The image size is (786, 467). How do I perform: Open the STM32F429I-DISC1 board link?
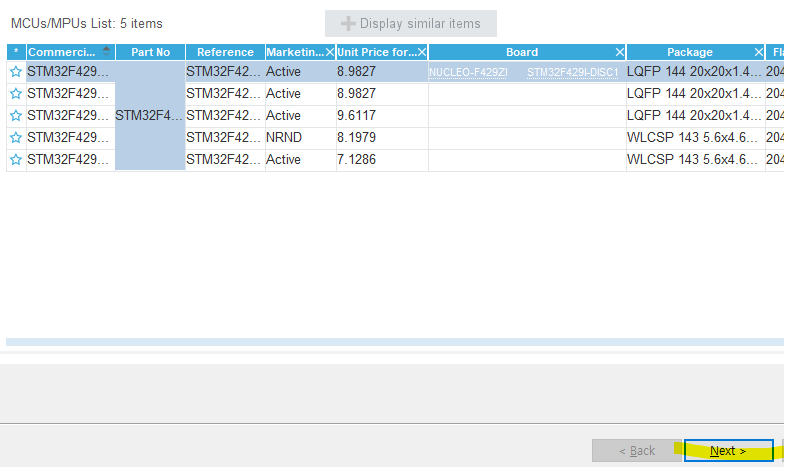(572, 73)
